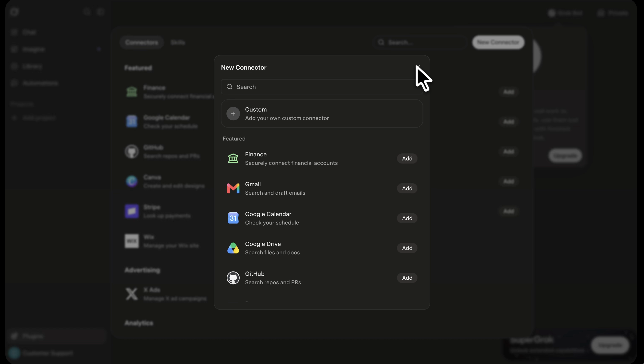Click the app logo in top-left corner
Screen dimensions: 644x364
[x=14, y=12]
